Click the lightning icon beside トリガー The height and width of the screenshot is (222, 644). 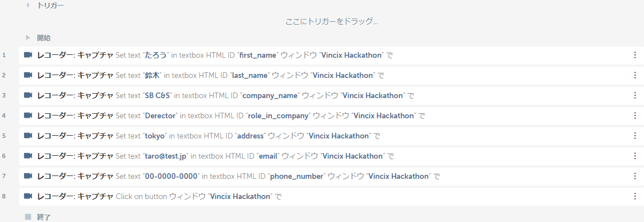point(28,6)
